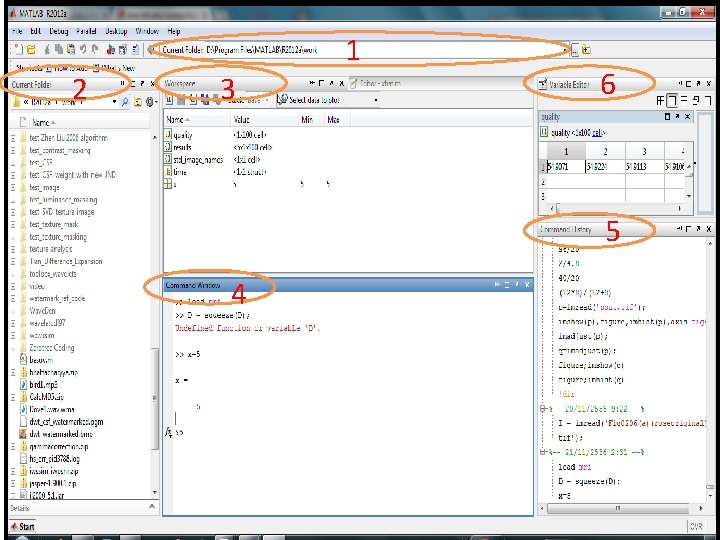Click the cell link in quality variable header
Viewport: 720px width, 540px height.
[597, 133]
